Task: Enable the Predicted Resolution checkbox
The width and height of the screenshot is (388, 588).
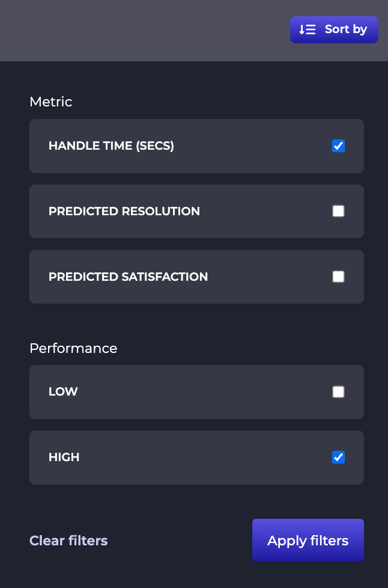Action: [338, 211]
